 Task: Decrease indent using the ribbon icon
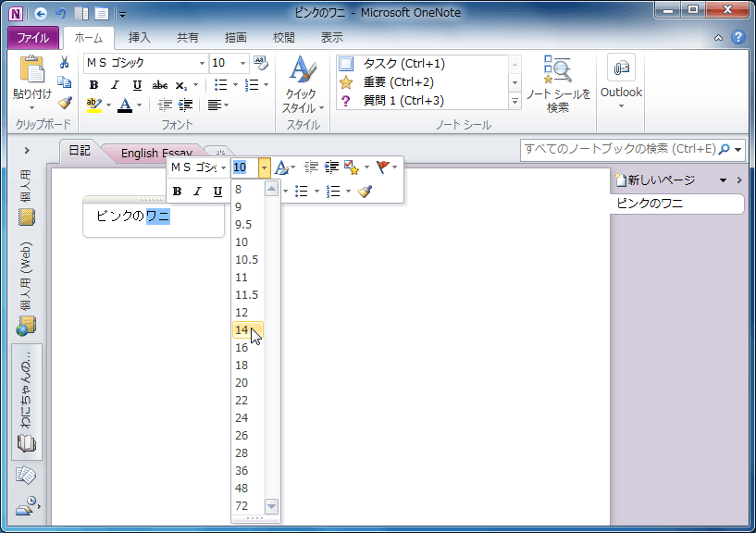(x=165, y=105)
